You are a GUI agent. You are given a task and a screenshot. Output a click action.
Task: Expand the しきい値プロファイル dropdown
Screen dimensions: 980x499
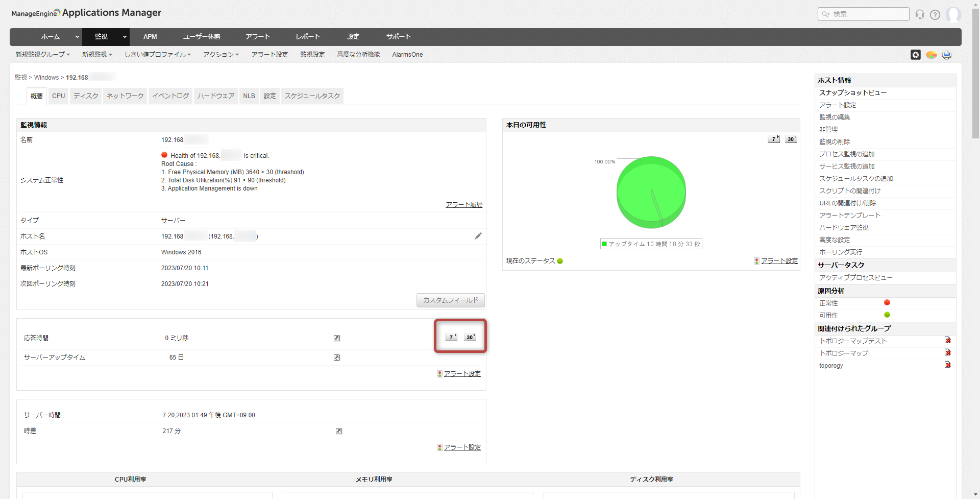157,55
